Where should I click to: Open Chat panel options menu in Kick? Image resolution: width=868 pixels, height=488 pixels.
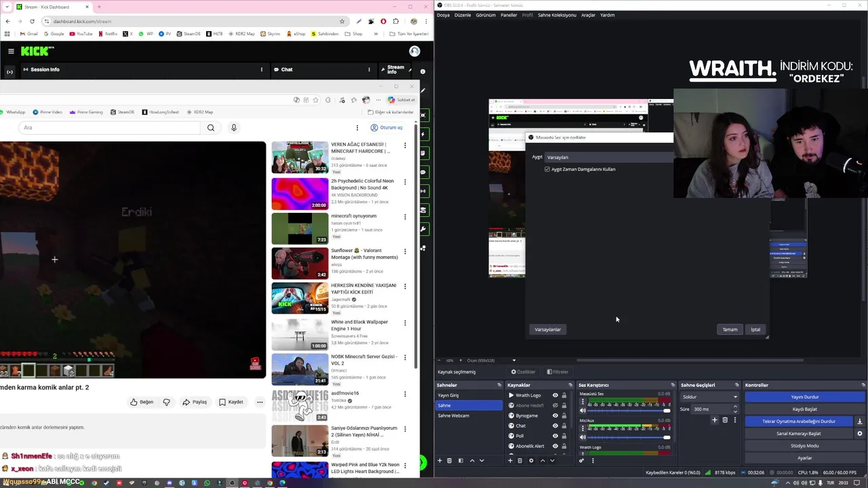tap(369, 69)
